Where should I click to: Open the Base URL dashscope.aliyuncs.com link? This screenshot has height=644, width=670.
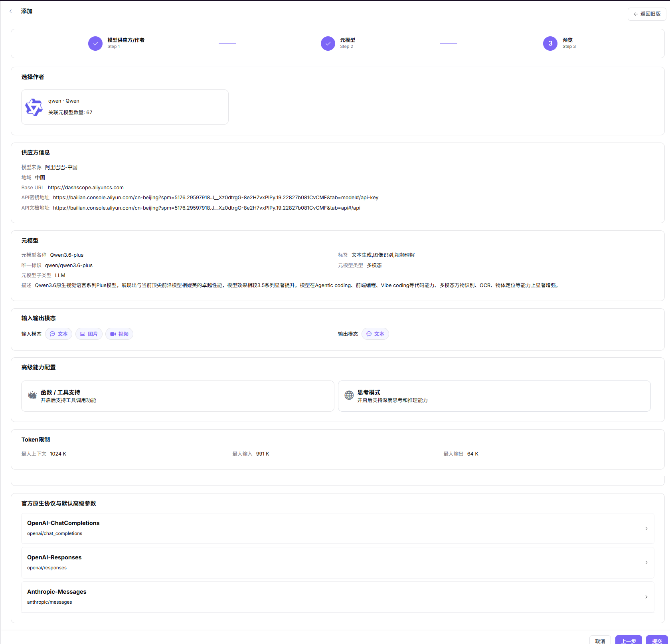[x=86, y=188]
